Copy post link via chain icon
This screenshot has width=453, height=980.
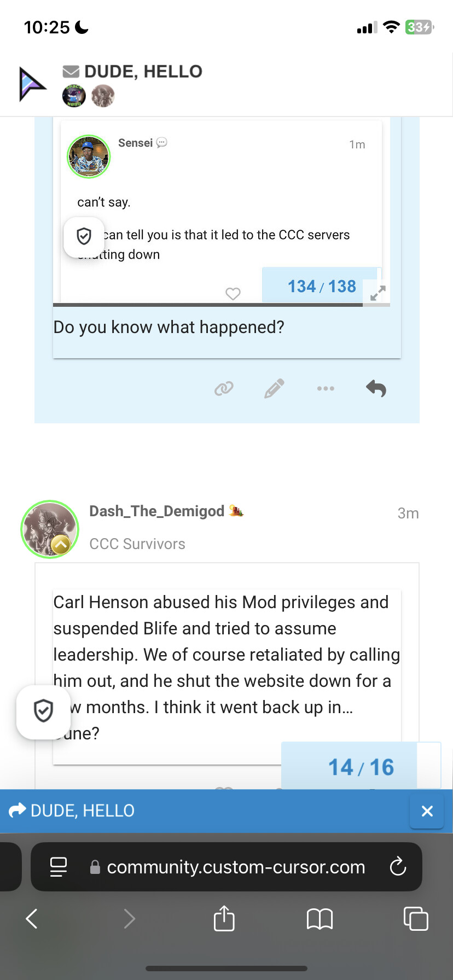tap(224, 388)
